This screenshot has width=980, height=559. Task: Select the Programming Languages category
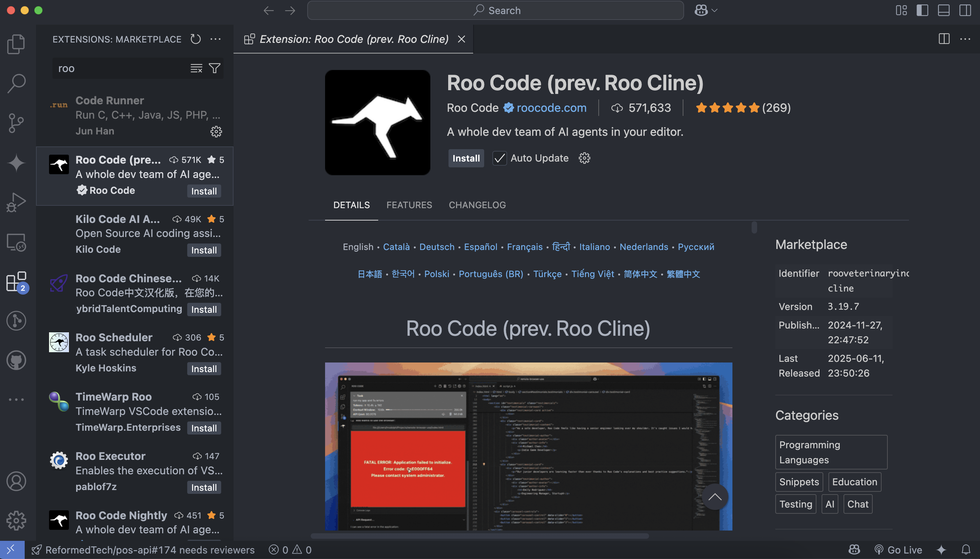831,452
